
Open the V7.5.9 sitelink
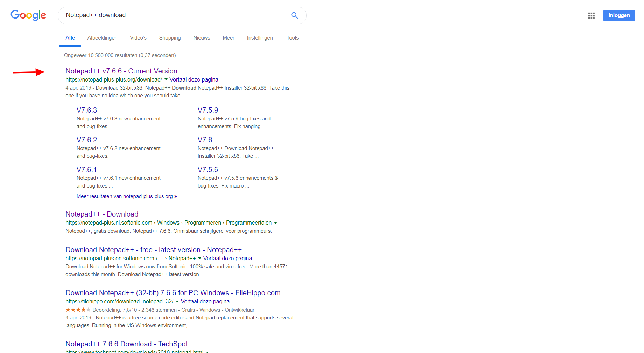[x=208, y=110]
